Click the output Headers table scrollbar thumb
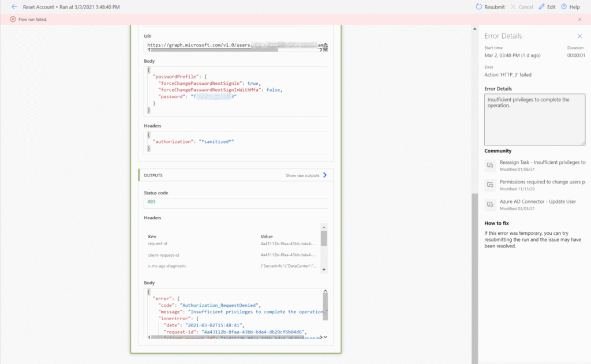Screen dimensions: 591x364 (324, 238)
